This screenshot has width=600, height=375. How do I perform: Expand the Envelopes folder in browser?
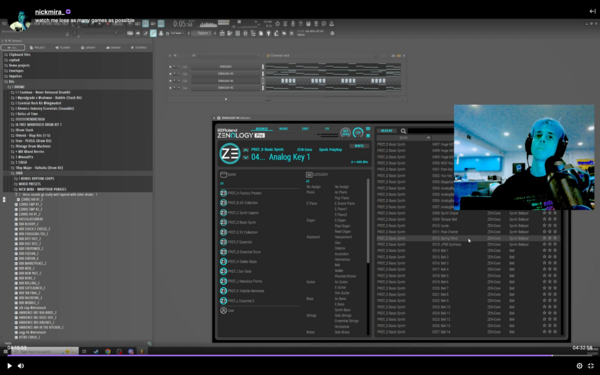coord(15,71)
